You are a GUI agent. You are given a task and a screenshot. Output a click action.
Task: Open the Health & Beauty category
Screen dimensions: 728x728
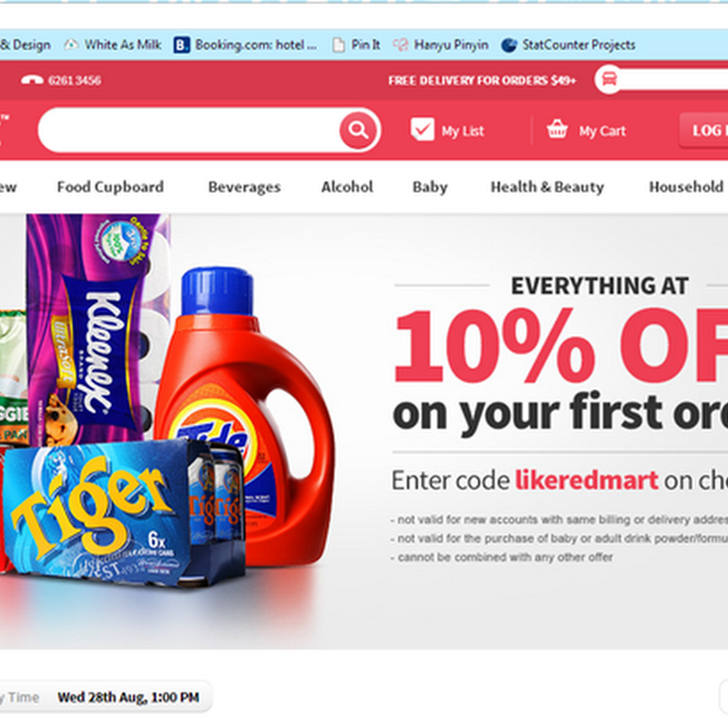pos(548,187)
